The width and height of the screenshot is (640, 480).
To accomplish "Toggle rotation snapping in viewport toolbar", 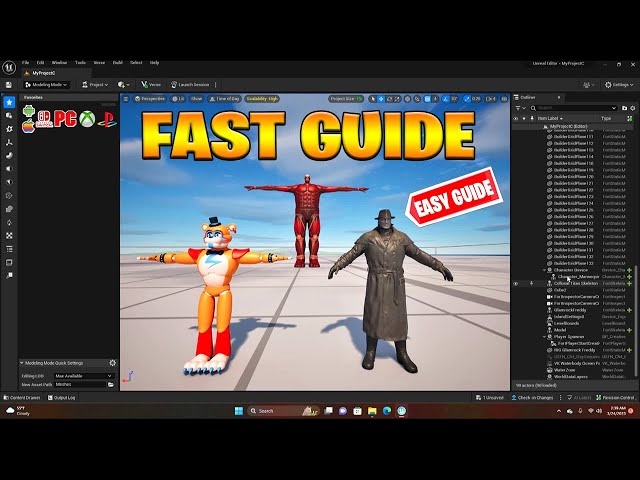I will coord(445,99).
